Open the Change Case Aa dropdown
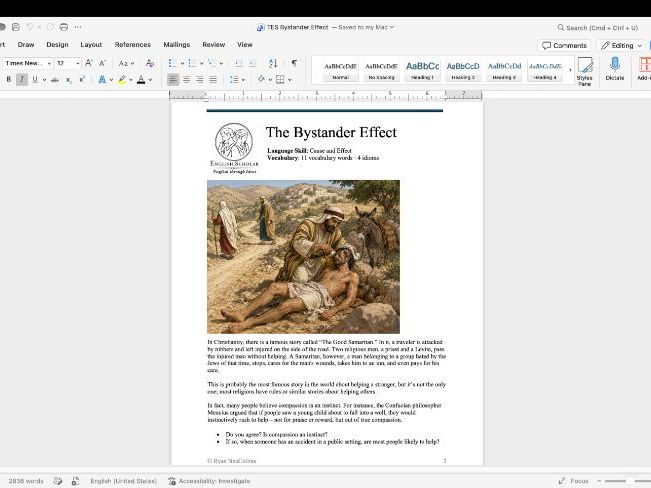The width and height of the screenshot is (651, 488). (126, 63)
